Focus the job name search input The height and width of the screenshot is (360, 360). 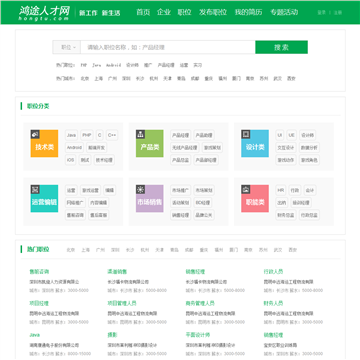tap(168, 47)
